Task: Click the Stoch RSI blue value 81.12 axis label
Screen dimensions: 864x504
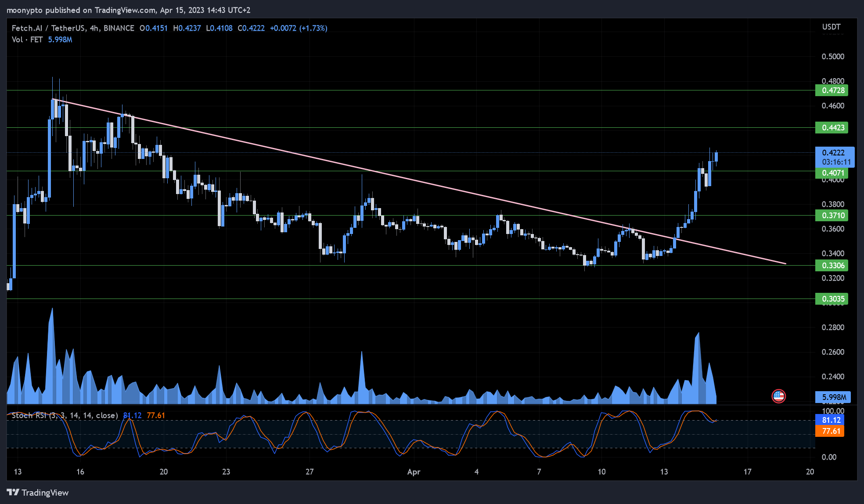Action: 830,420
